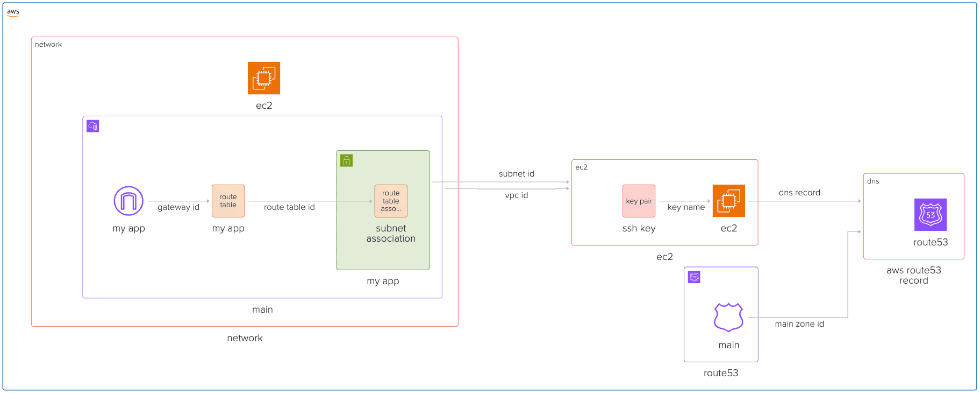
Task: Select the 'aws route53 record' caption
Action: pyautogui.click(x=914, y=276)
